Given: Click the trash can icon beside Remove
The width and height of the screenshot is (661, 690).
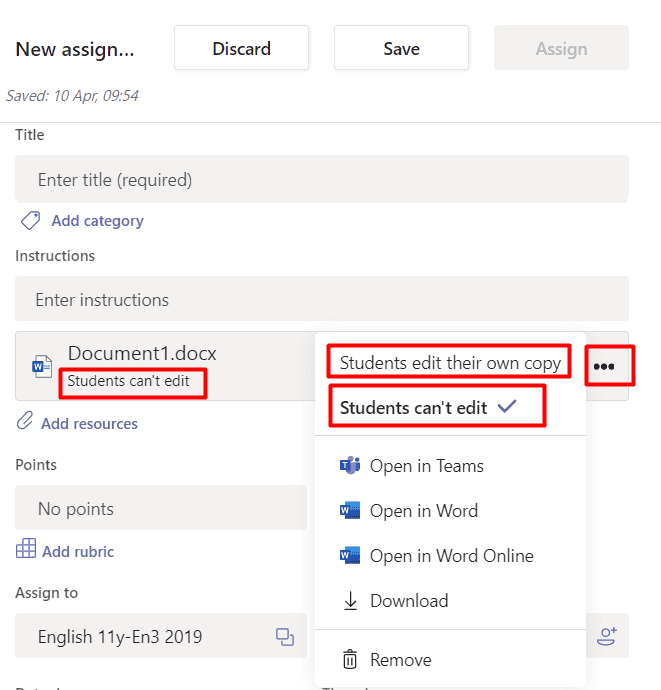Looking at the screenshot, I should [x=350, y=659].
